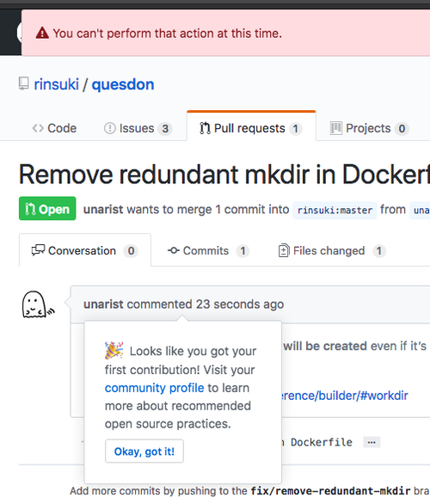Click the warning triangle icon in the alert banner
This screenshot has height=504, width=430.
(x=42, y=33)
